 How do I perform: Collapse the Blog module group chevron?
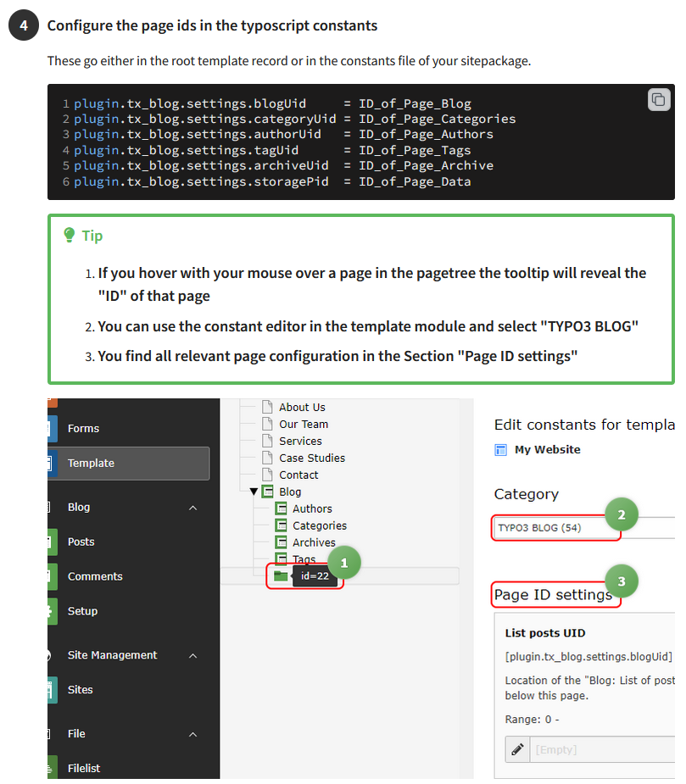click(x=193, y=508)
